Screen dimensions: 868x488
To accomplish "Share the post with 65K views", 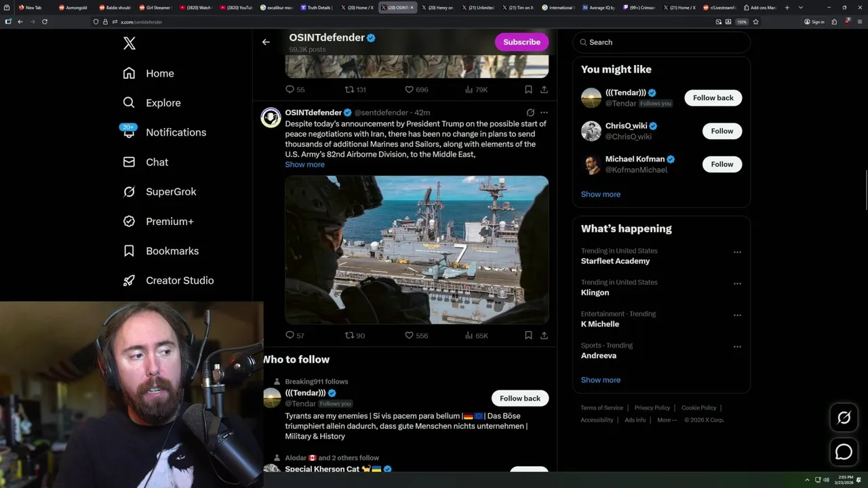I will click(x=544, y=335).
